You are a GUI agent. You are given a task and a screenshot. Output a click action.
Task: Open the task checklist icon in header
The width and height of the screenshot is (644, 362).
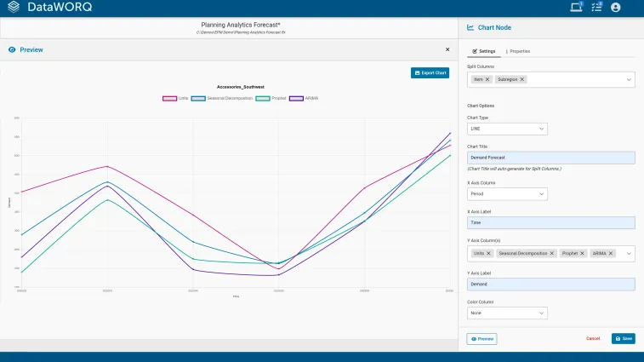point(596,7)
